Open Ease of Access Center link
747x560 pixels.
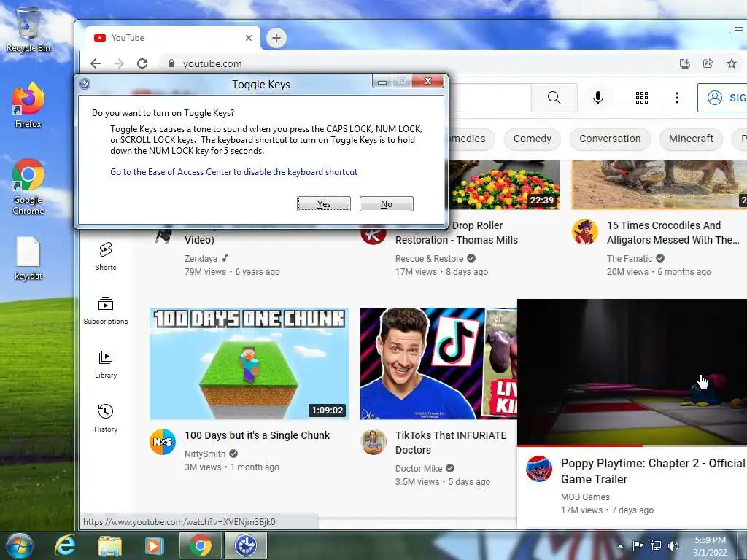[234, 172]
